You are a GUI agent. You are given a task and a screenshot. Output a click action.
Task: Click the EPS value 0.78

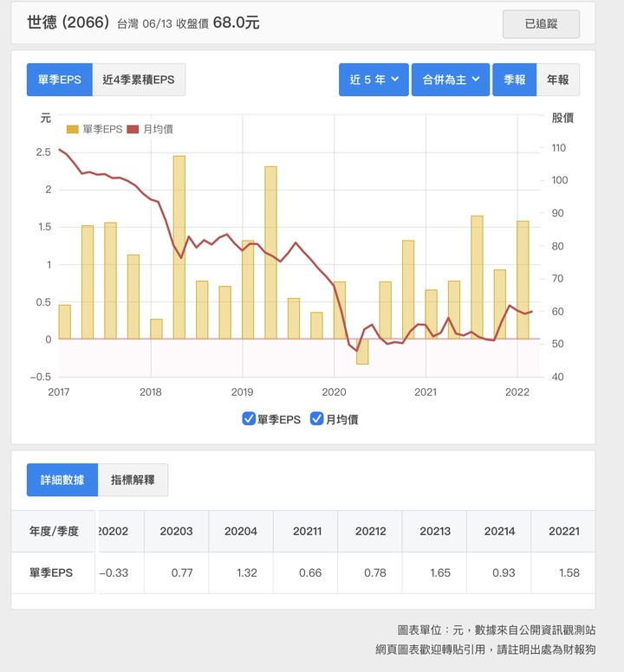click(x=374, y=573)
